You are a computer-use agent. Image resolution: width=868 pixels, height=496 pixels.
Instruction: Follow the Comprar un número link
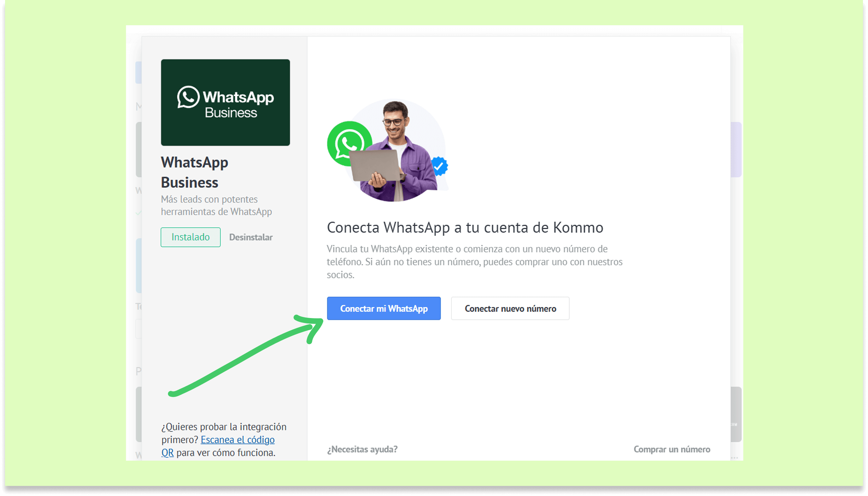click(x=672, y=449)
